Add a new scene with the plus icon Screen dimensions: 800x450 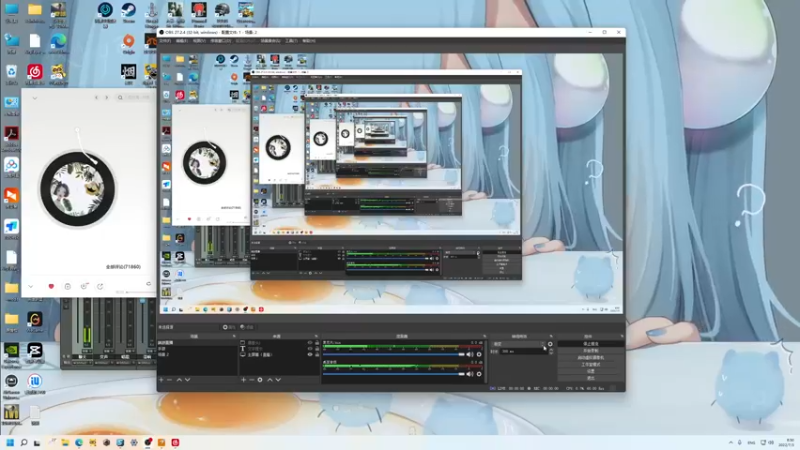point(161,380)
